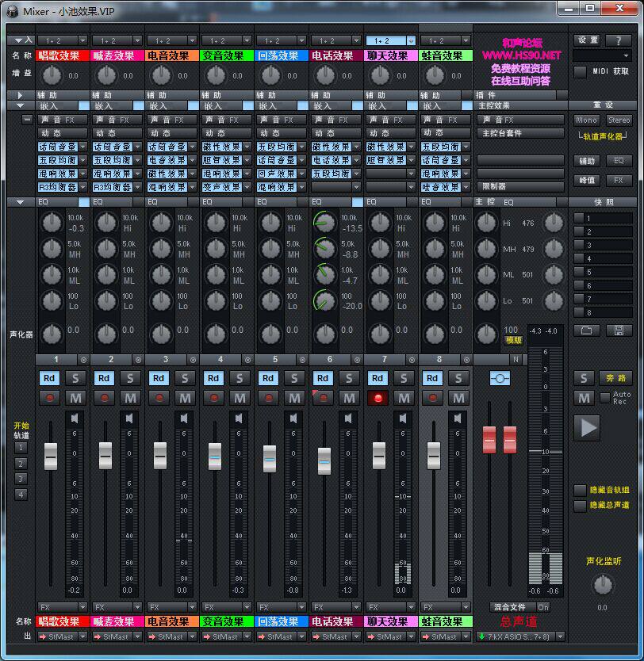The width and height of the screenshot is (644, 661).
Task: Click channel 6 volume fader
Action: tap(324, 461)
